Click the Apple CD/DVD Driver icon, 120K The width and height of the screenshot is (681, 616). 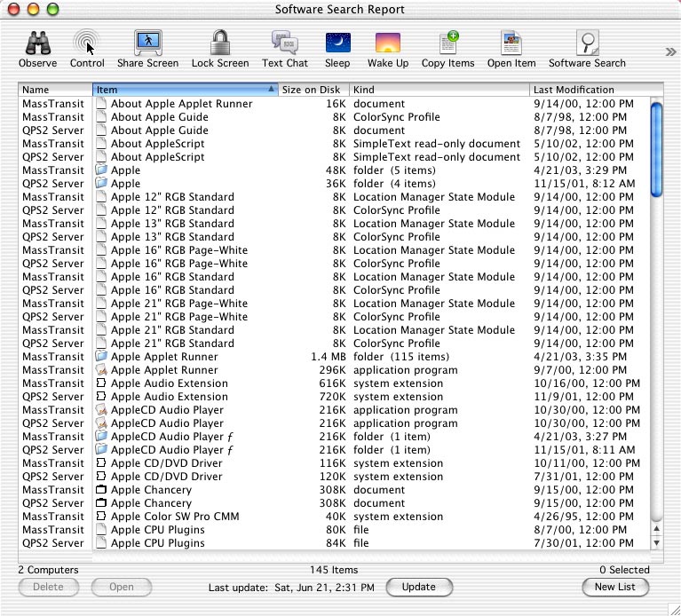coord(100,477)
